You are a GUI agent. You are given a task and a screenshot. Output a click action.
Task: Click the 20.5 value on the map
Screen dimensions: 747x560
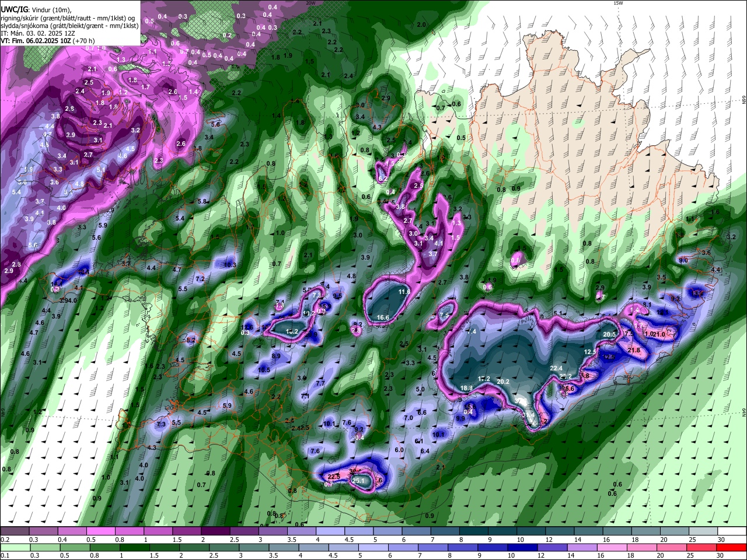(x=609, y=334)
